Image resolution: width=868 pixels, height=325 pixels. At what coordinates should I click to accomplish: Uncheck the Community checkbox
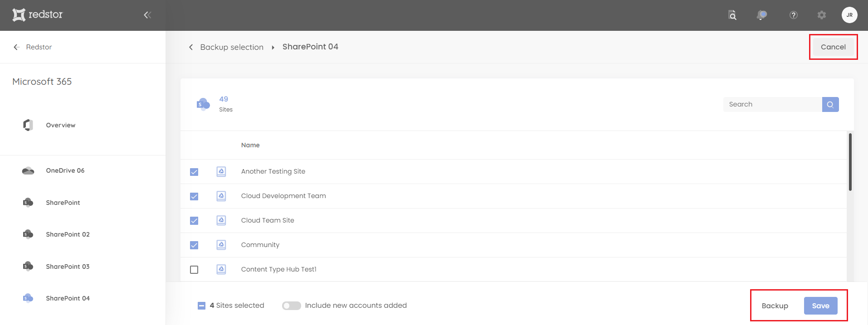[194, 245]
